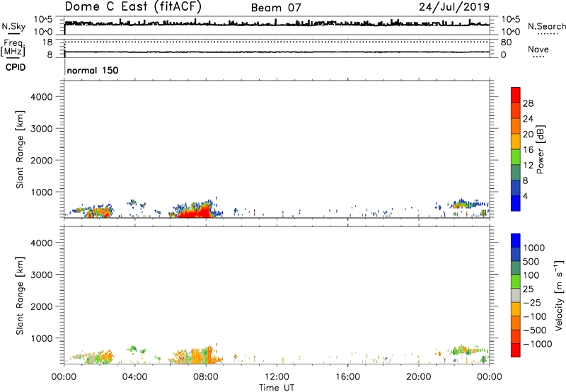Click the "08:00" time tick label
The image size is (566, 392).
pos(206,377)
